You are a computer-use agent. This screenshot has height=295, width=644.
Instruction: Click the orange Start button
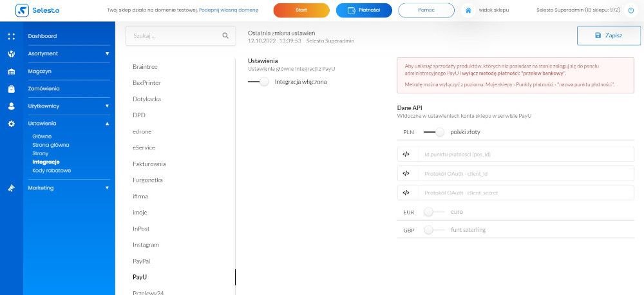[x=301, y=10]
